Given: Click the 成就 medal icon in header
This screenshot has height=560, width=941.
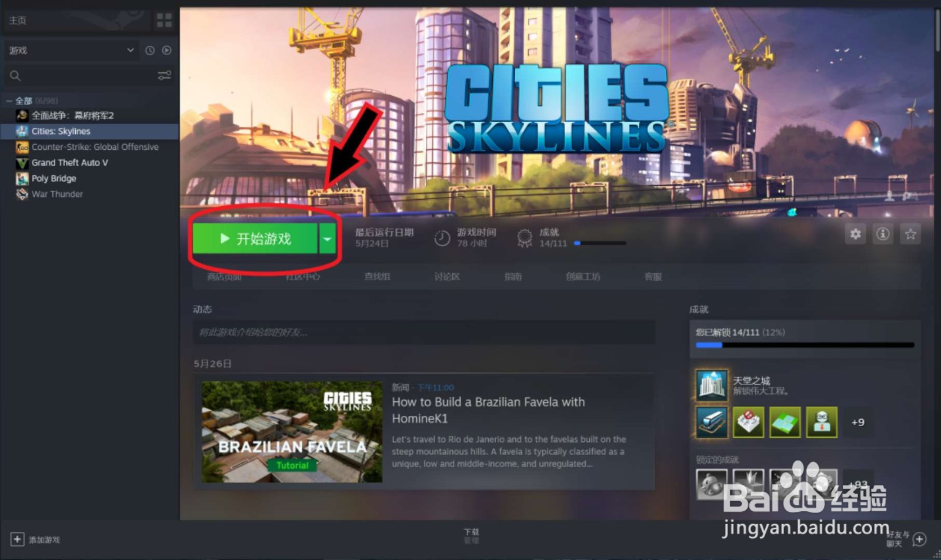Looking at the screenshot, I should point(524,238).
